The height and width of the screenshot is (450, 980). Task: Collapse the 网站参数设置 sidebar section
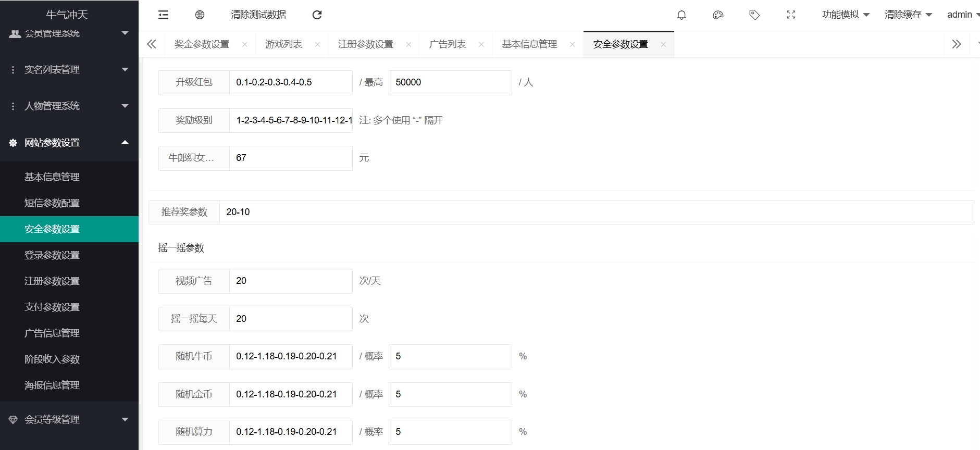click(69, 143)
